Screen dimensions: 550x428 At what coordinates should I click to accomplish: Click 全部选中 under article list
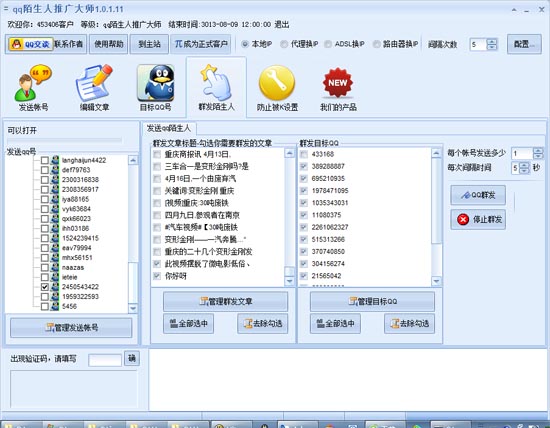pos(188,323)
